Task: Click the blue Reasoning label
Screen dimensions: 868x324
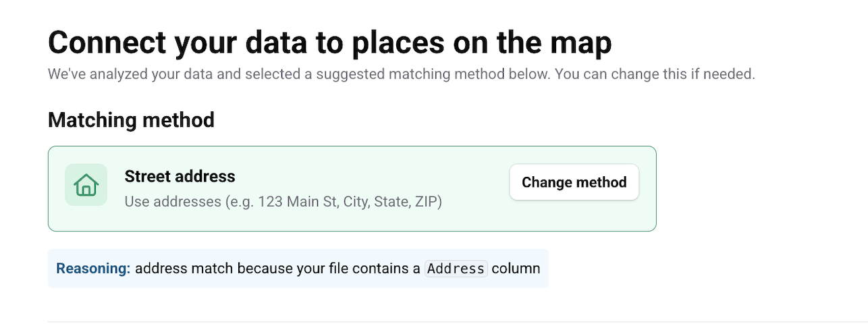Action: pos(93,269)
